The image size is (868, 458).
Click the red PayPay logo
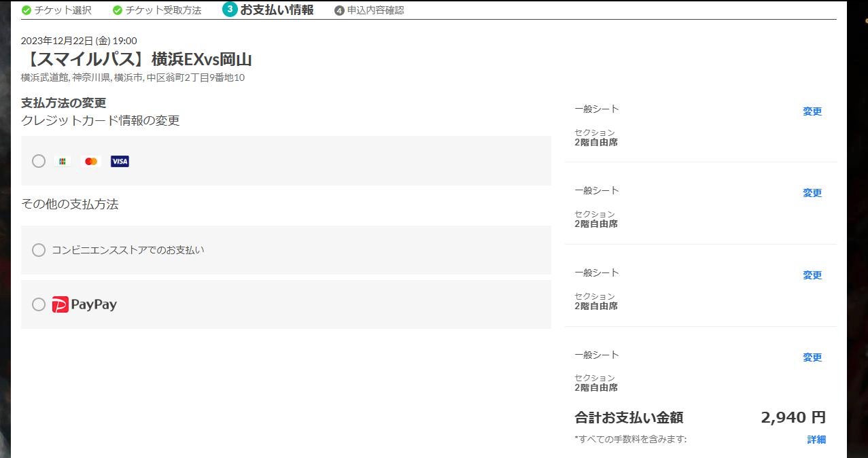coord(60,304)
